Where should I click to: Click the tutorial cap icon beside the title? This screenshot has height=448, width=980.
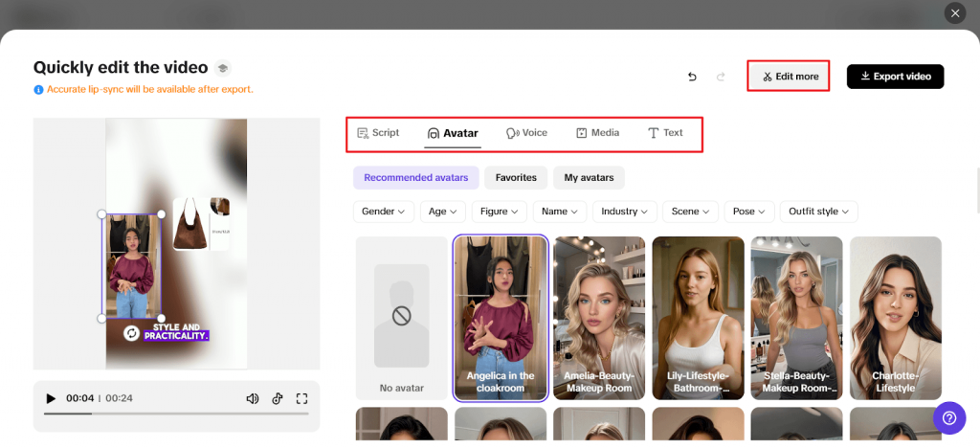[222, 68]
